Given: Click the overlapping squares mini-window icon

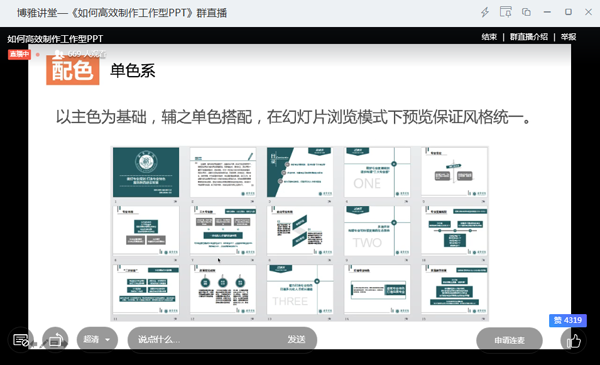Looking at the screenshot, I should point(526,12).
